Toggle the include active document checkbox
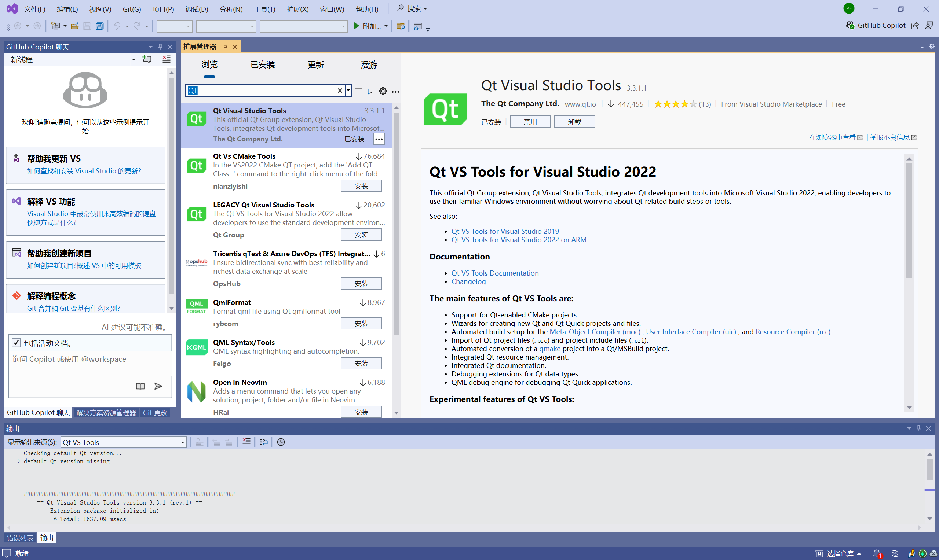939x560 pixels. click(x=16, y=343)
